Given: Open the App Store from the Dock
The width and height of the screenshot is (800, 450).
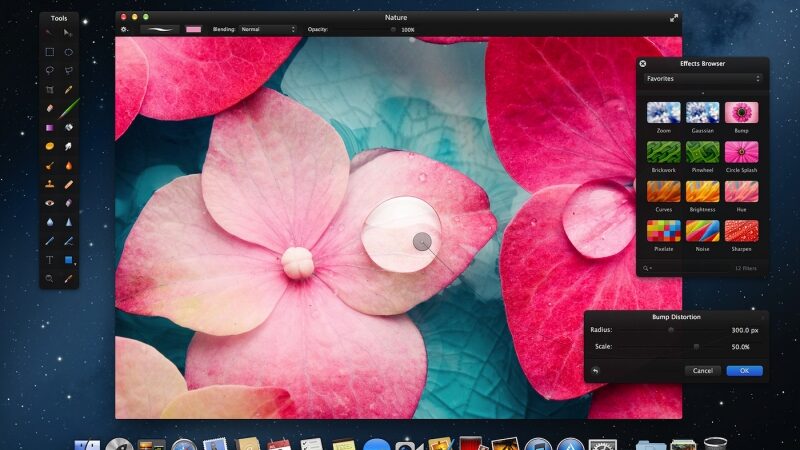Looking at the screenshot, I should point(570,444).
